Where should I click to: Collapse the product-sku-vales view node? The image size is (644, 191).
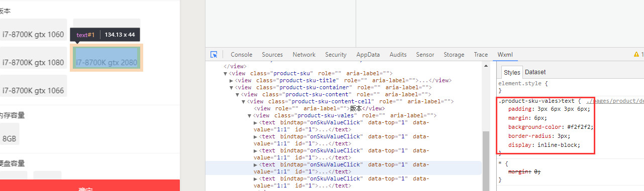pyautogui.click(x=249, y=115)
